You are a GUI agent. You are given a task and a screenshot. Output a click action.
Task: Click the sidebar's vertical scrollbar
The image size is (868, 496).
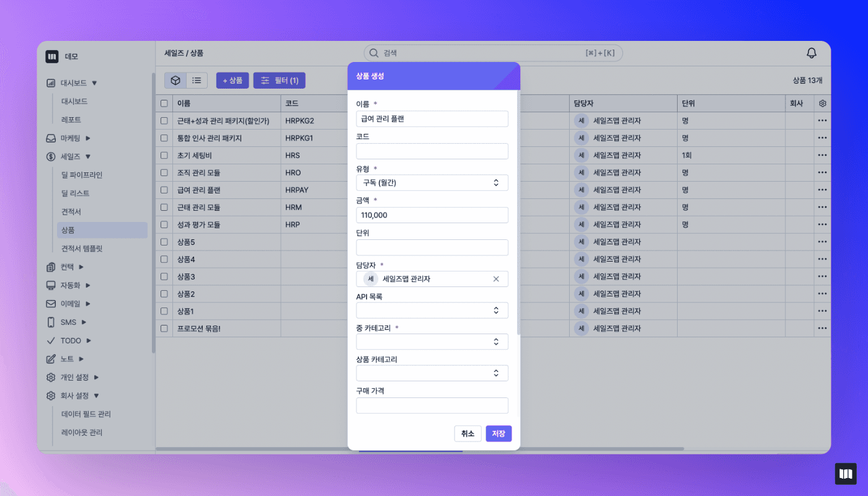point(153,213)
